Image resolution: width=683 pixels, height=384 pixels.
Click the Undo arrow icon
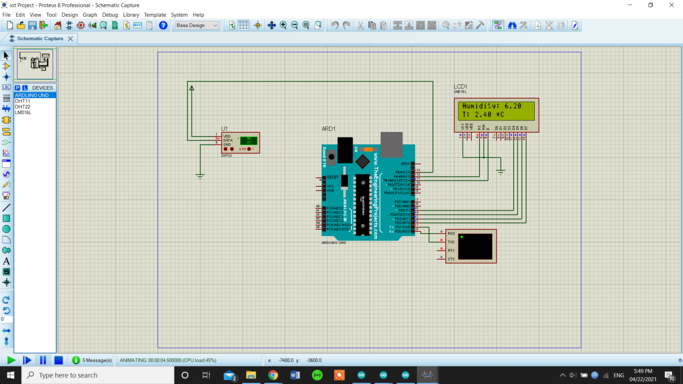[x=335, y=26]
